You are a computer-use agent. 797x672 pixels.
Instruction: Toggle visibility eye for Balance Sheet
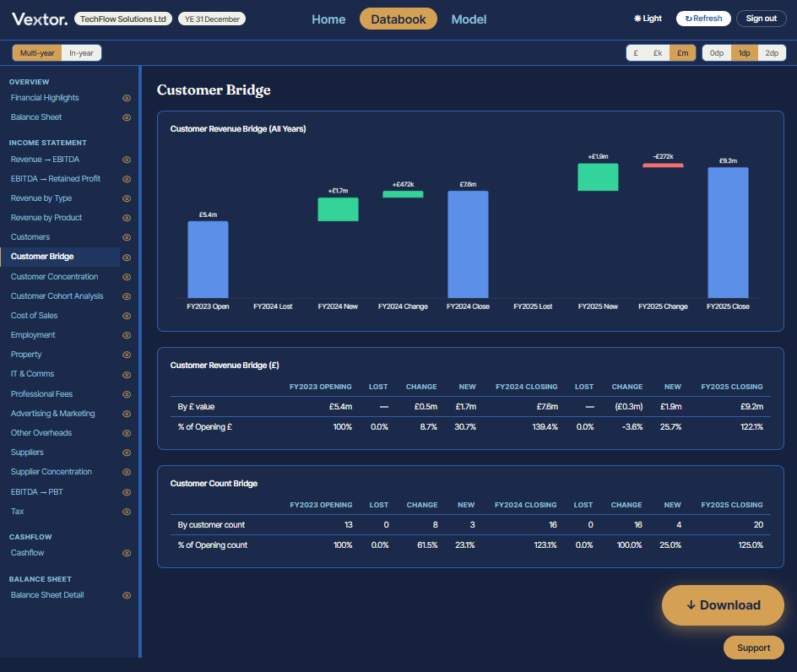[x=127, y=117]
